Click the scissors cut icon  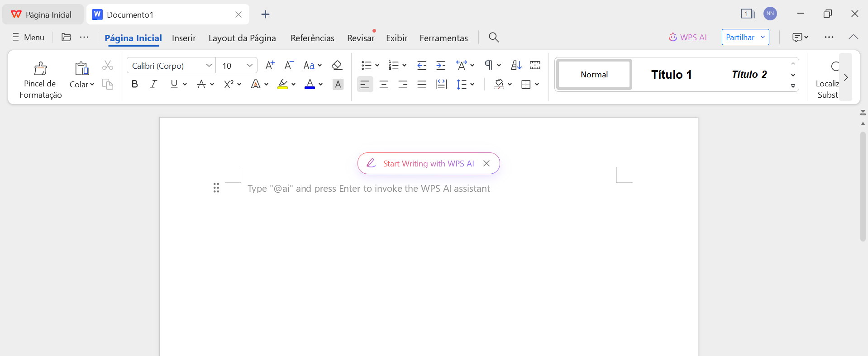click(x=108, y=66)
